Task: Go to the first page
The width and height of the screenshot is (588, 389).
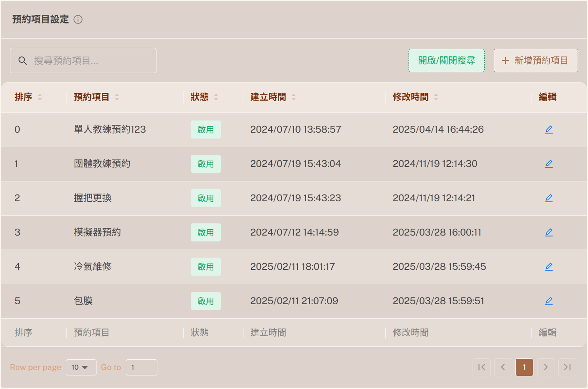Action: (x=481, y=367)
